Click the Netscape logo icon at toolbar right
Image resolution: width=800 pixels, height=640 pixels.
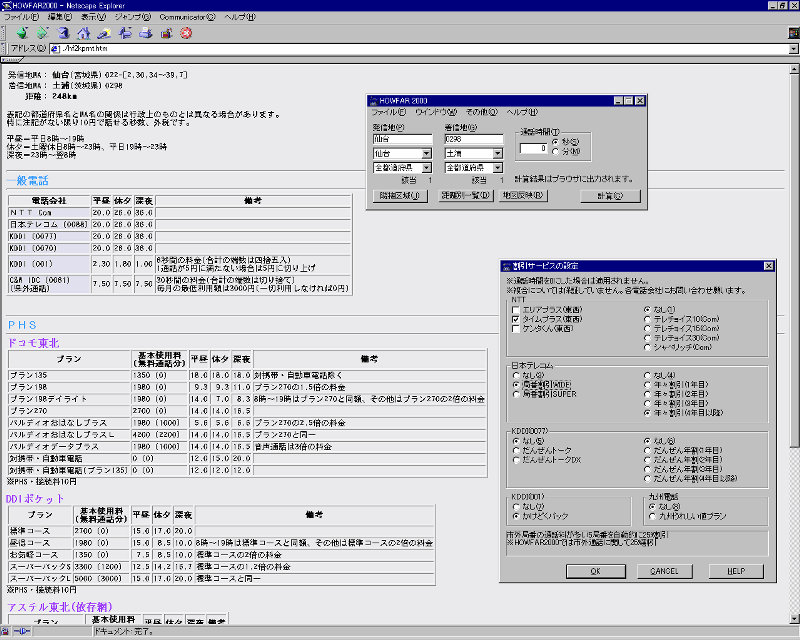[x=793, y=34]
